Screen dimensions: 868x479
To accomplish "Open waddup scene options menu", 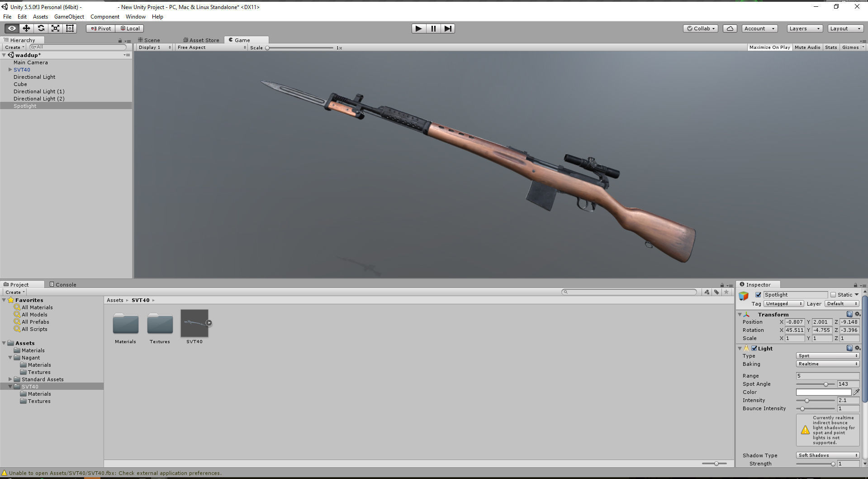I will point(127,55).
